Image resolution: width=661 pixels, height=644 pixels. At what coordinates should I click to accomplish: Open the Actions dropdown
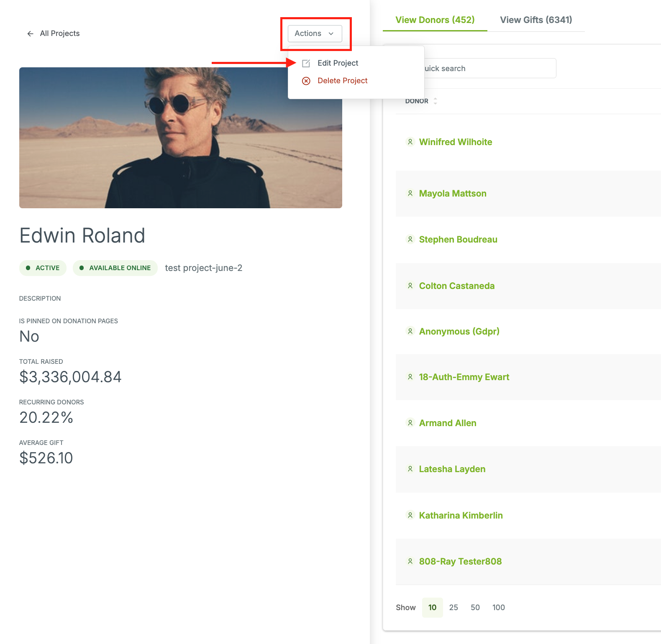[x=315, y=33]
